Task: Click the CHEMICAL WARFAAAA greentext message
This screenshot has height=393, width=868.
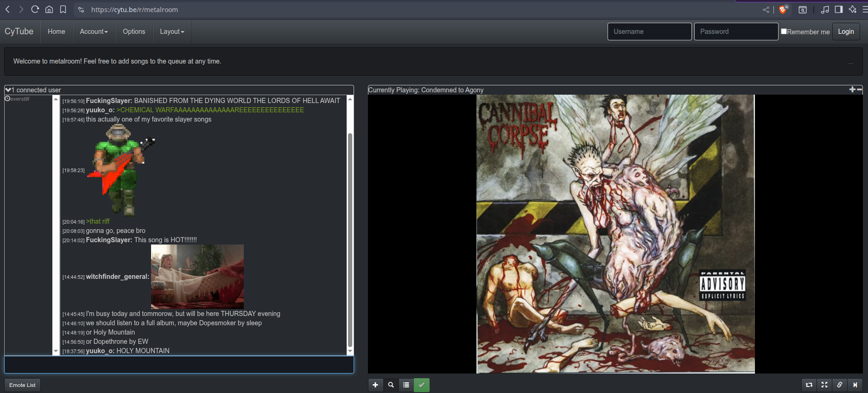Action: [x=210, y=110]
